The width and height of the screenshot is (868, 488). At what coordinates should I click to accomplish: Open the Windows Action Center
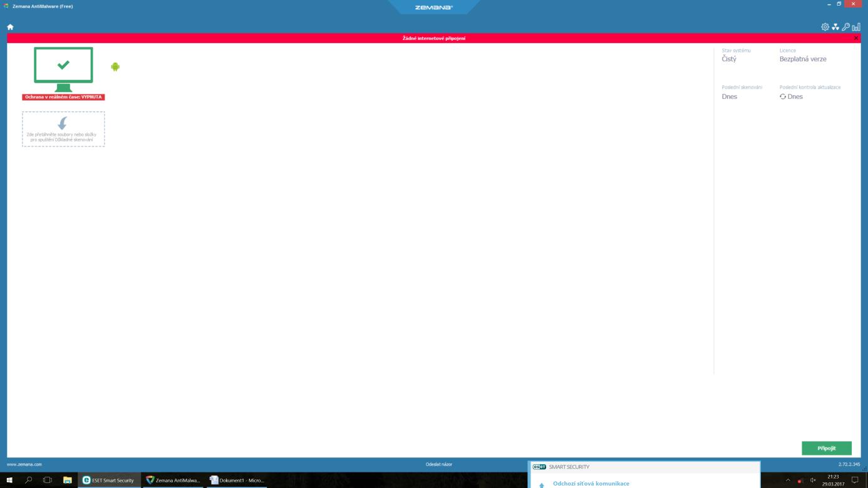pyautogui.click(x=855, y=480)
